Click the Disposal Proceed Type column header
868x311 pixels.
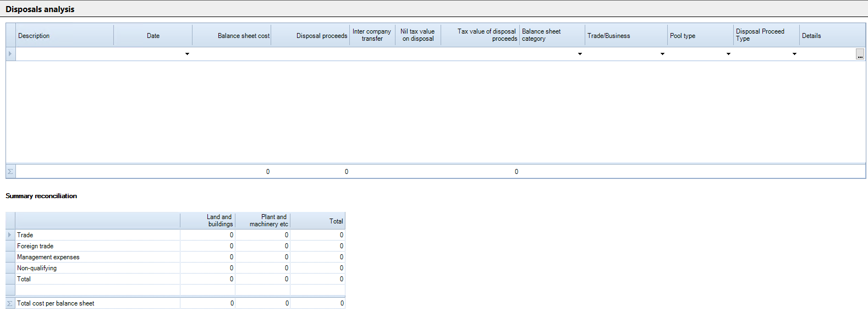click(767, 36)
